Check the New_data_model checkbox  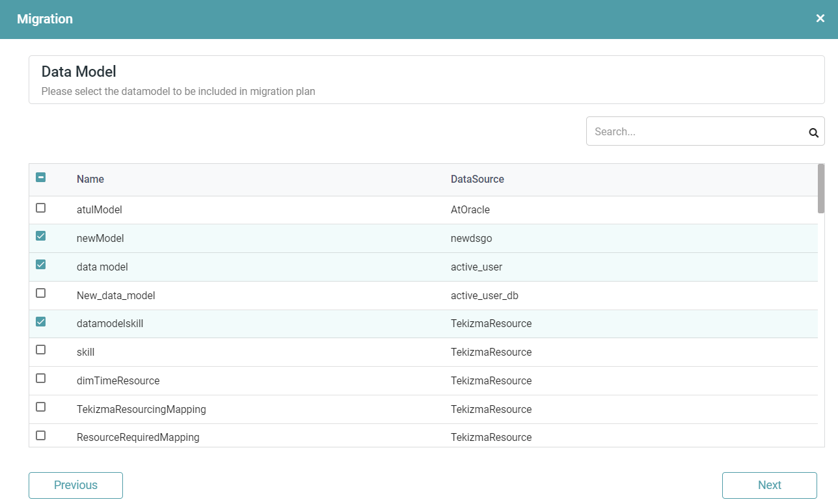tap(40, 293)
